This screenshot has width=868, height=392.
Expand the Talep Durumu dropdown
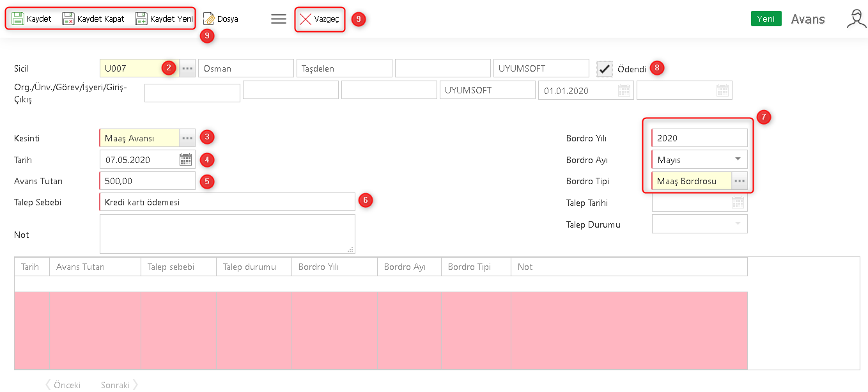[x=738, y=224]
